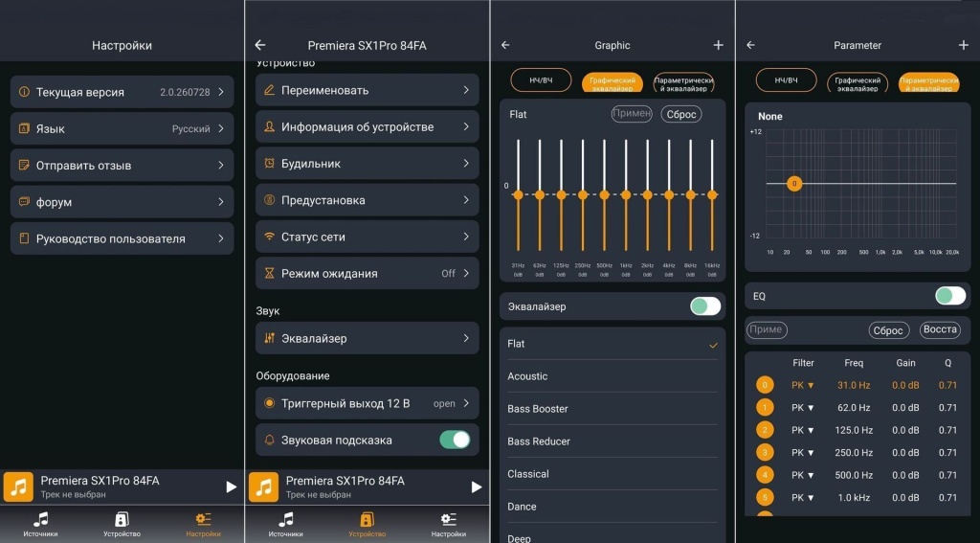Select Графический эквалайзер tab in Parameter screen
This screenshot has height=543, width=980.
pyautogui.click(x=857, y=84)
